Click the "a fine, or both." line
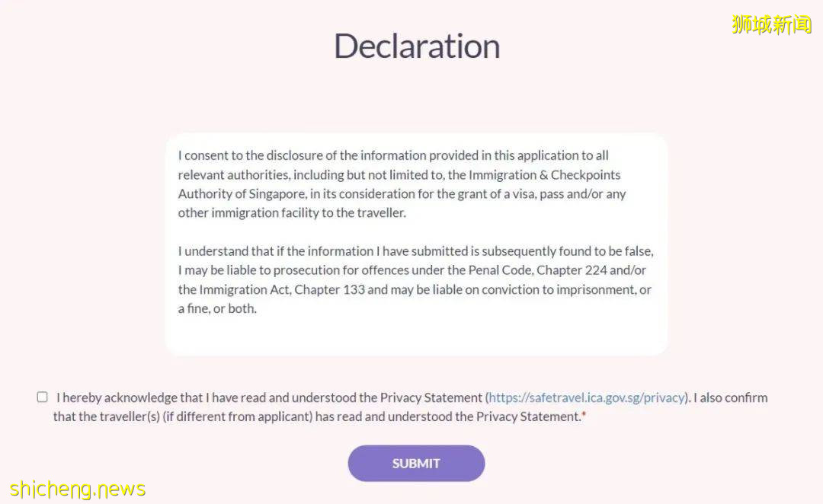 click(217, 308)
